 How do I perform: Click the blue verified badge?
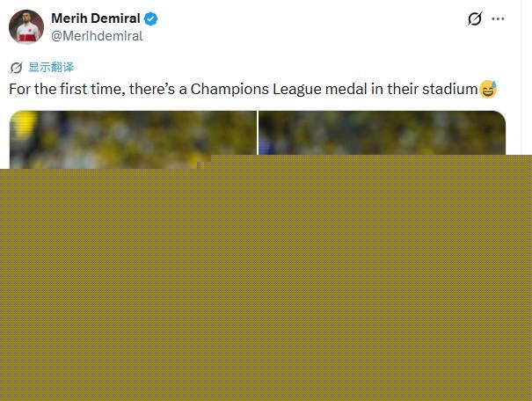pyautogui.click(x=151, y=18)
